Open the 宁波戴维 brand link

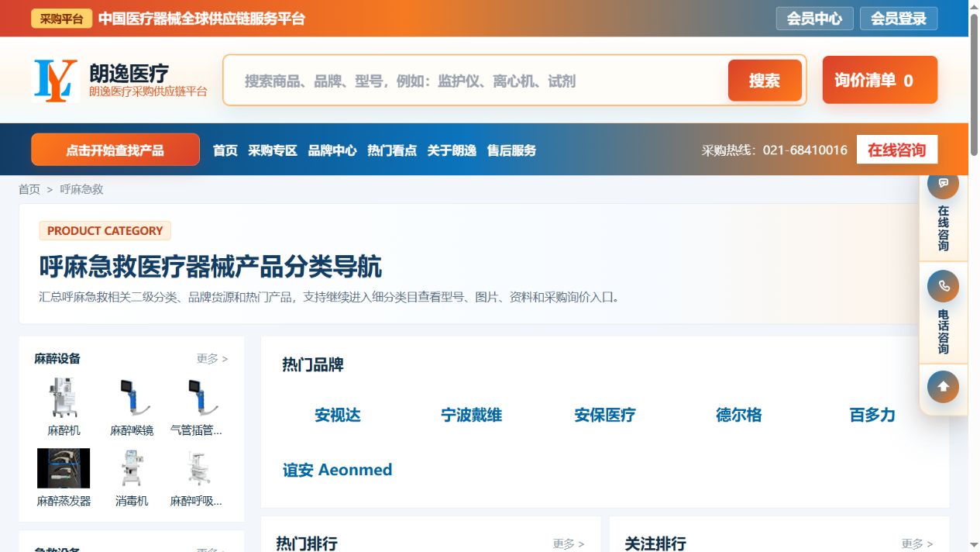pyautogui.click(x=472, y=415)
